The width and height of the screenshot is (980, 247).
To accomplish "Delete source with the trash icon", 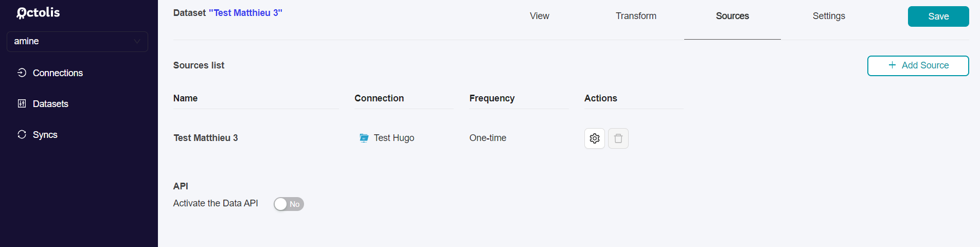I will tap(618, 138).
